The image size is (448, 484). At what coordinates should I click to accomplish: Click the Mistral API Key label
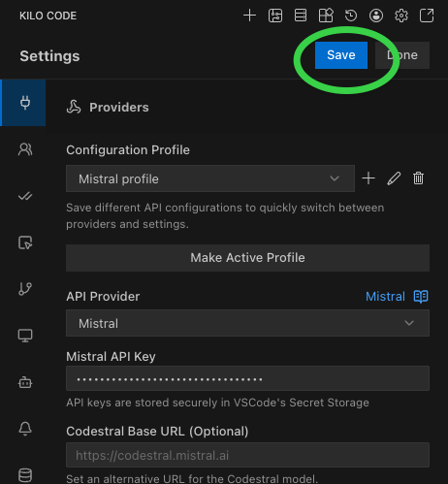(111, 357)
